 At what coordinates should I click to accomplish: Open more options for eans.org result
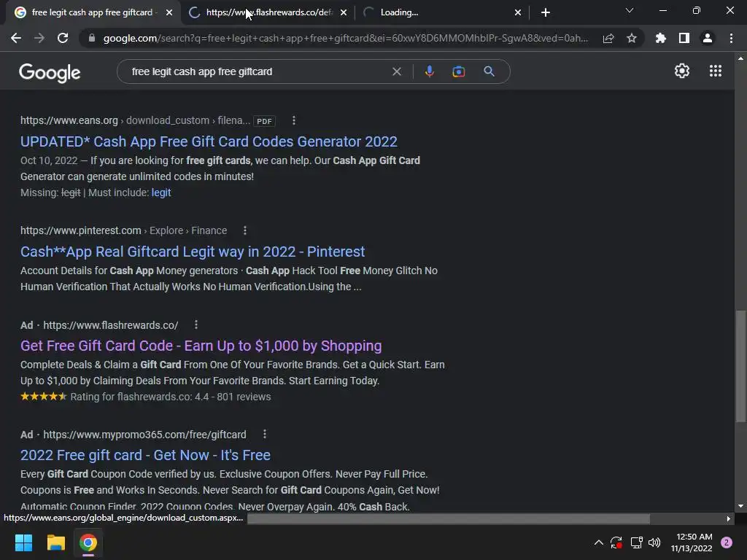(x=293, y=120)
